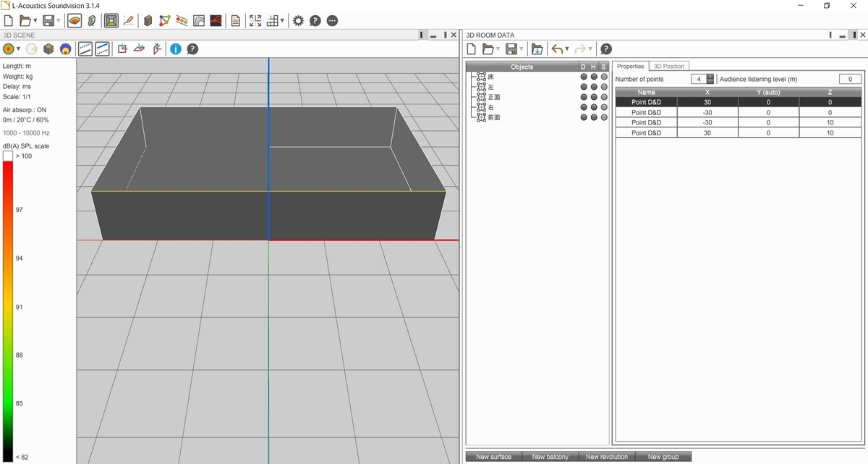Open the contour curves view icon

point(199,21)
